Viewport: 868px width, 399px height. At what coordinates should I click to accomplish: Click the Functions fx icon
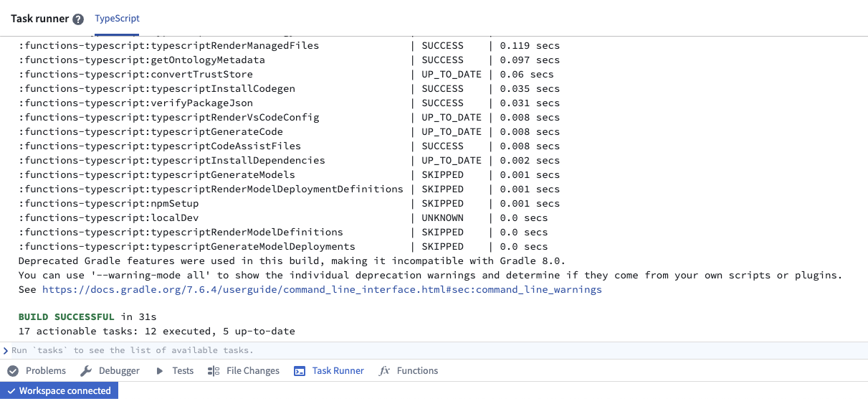(384, 371)
